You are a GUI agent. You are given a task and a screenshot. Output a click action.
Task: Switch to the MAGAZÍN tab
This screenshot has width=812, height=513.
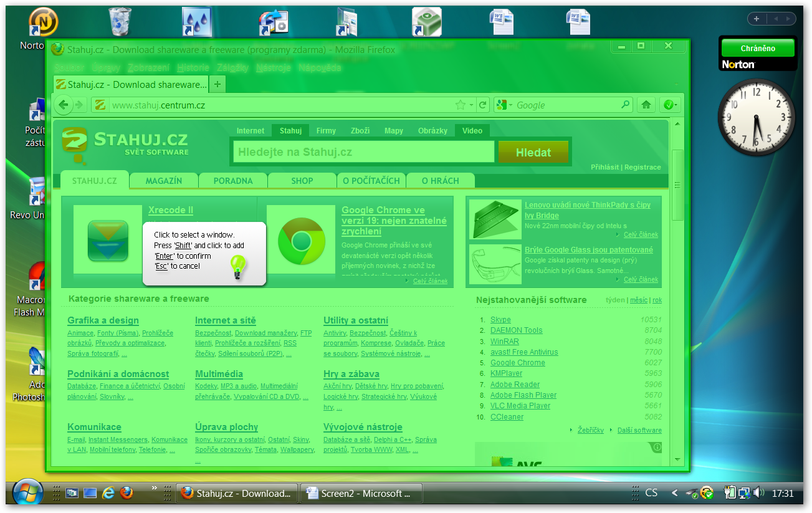[x=164, y=181]
